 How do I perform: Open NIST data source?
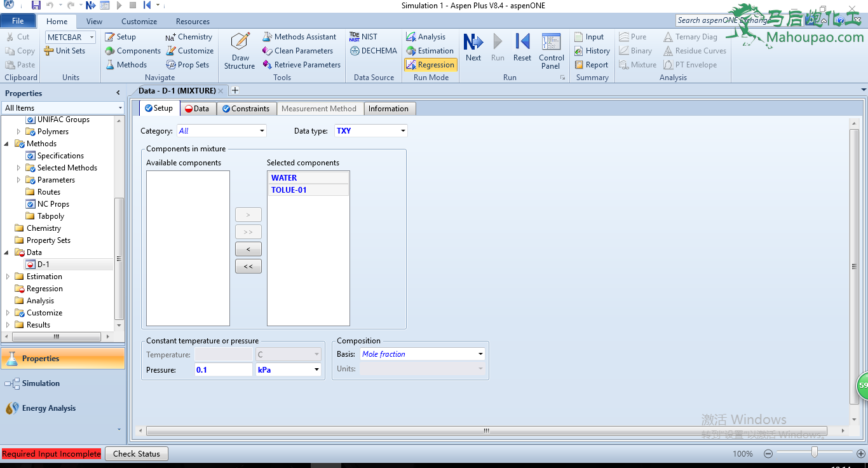point(363,37)
